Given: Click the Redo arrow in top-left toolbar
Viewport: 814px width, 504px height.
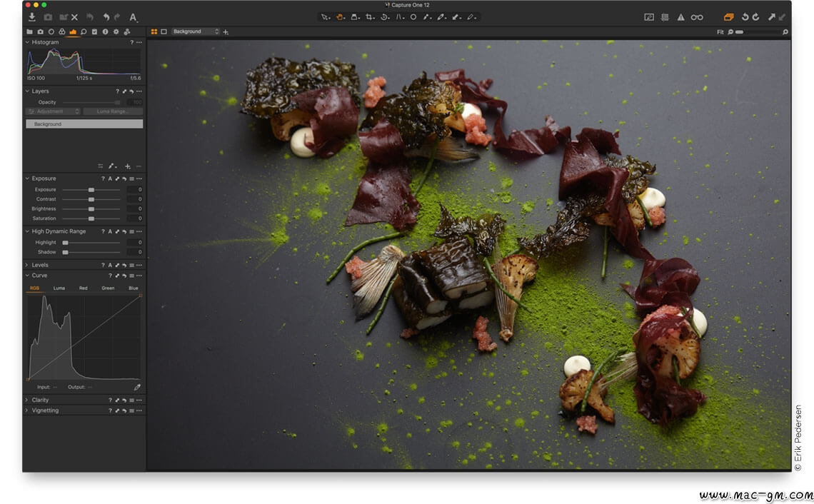Looking at the screenshot, I should (117, 17).
